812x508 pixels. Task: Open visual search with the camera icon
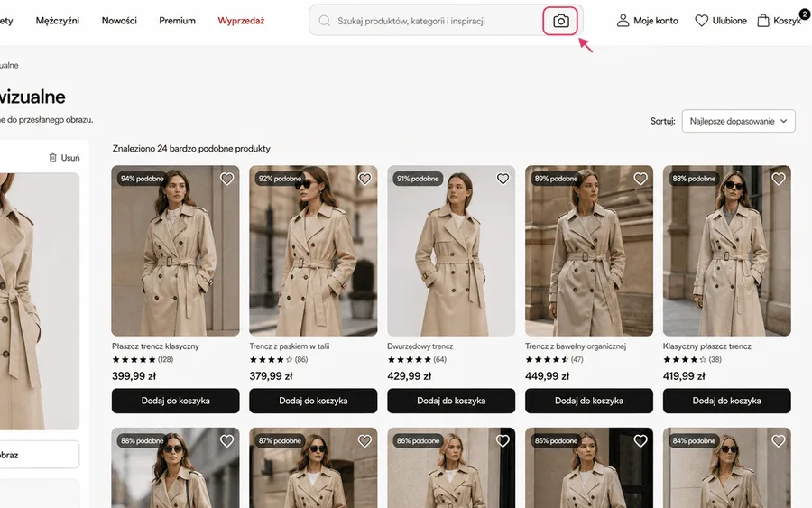click(560, 21)
